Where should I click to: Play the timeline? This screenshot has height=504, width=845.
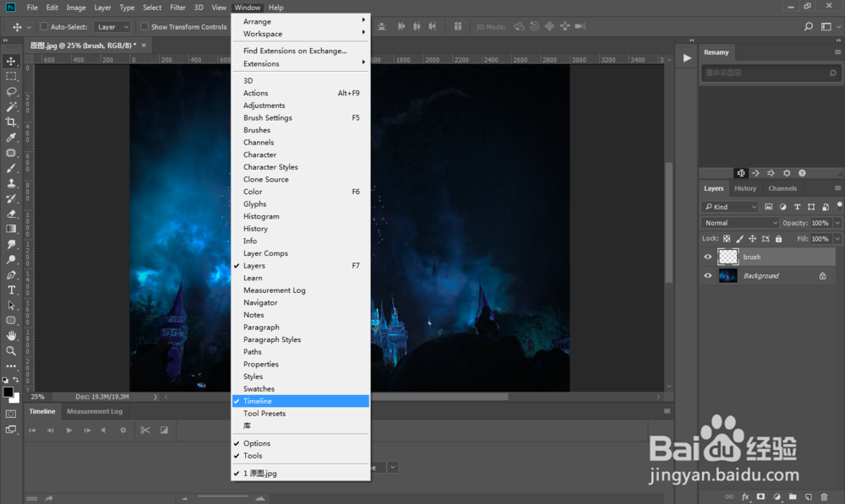[x=69, y=431]
